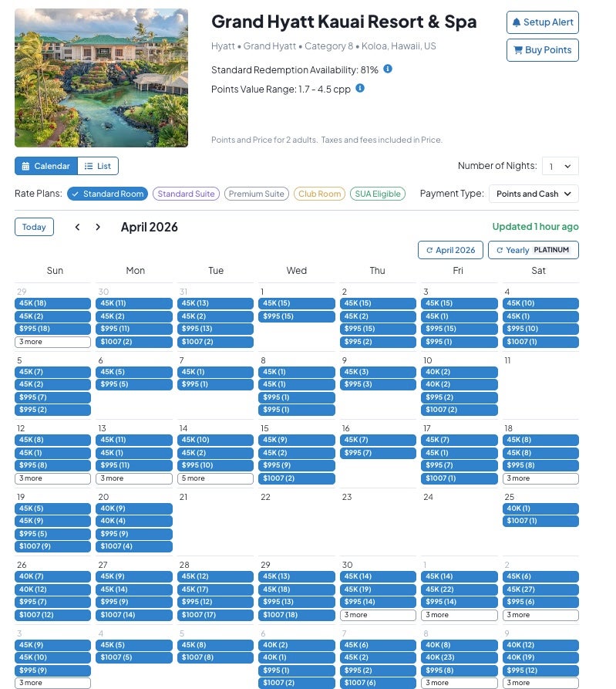
Task: Click the Setup Alert bell button
Action: (542, 22)
